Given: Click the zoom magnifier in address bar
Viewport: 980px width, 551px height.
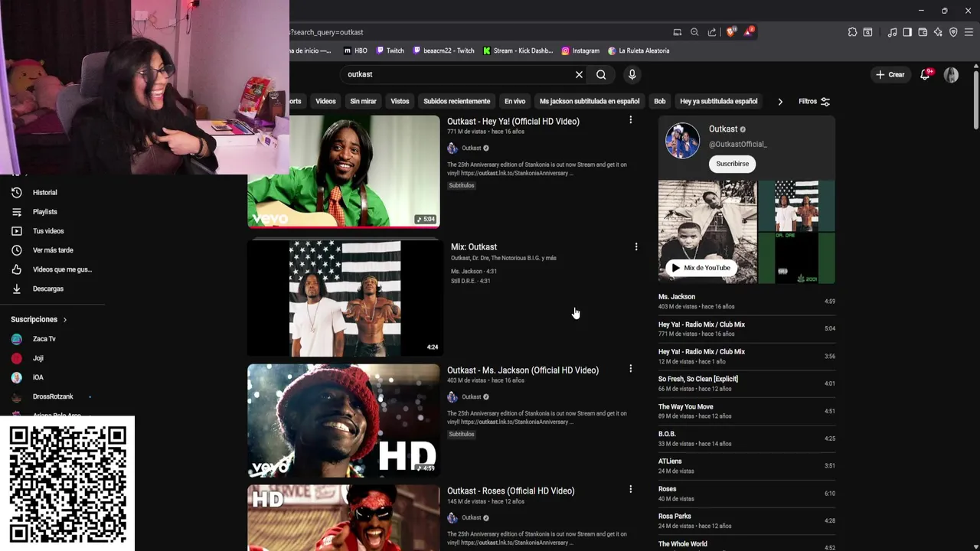Looking at the screenshot, I should 694,32.
